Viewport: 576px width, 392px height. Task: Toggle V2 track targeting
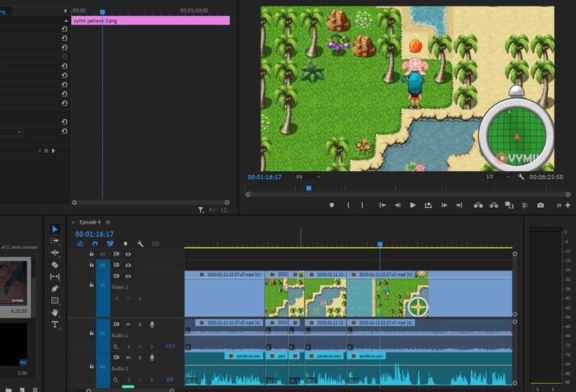click(103, 265)
